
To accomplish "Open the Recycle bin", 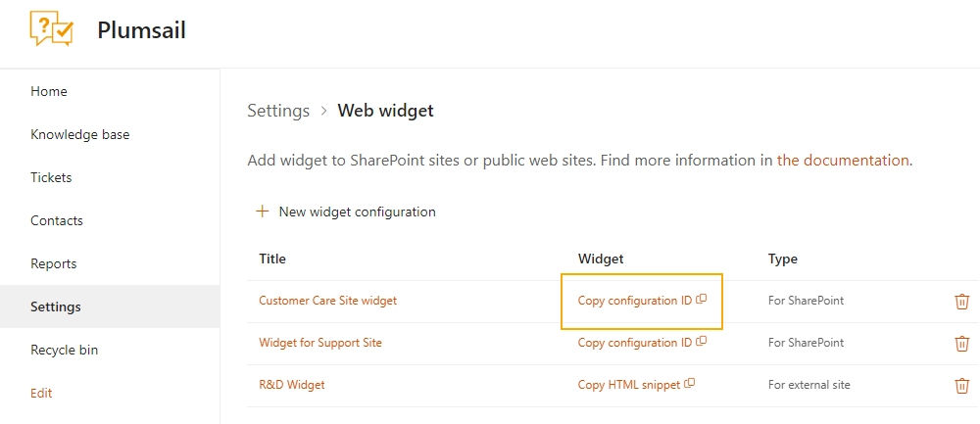I will (65, 350).
